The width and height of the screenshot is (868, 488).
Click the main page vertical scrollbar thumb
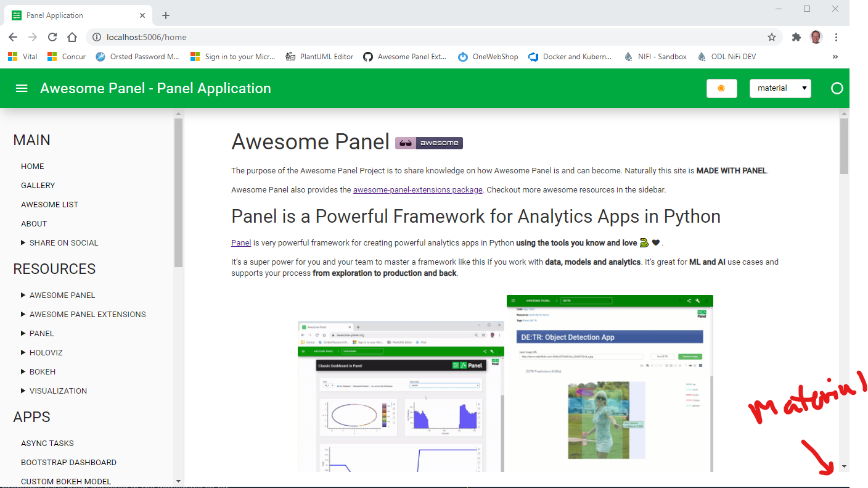coord(844,146)
